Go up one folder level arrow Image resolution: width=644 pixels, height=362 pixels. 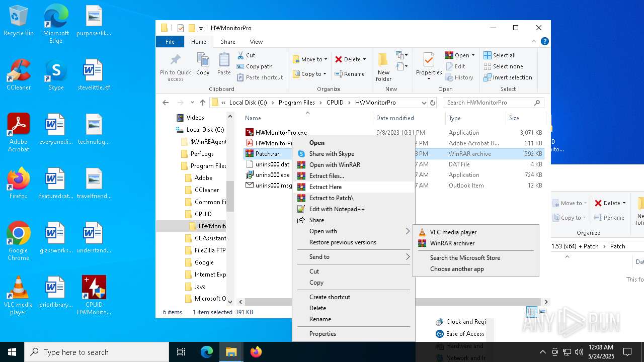coord(203,103)
